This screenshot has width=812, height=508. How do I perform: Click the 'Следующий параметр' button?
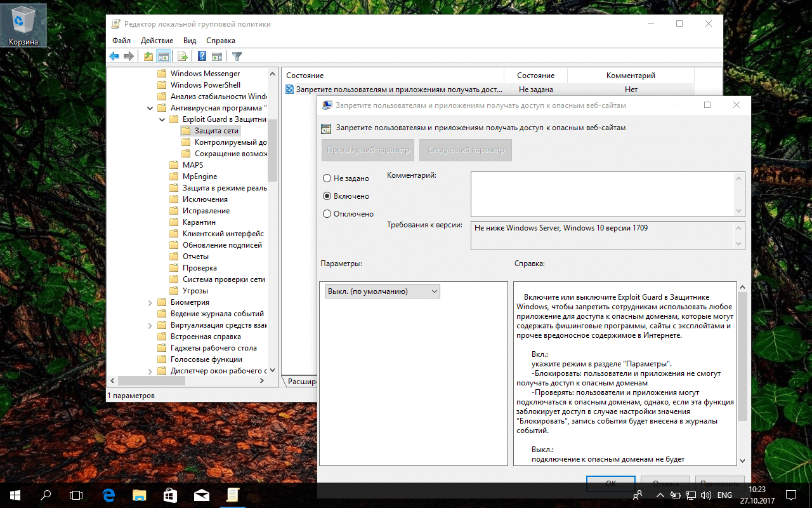pyautogui.click(x=465, y=150)
